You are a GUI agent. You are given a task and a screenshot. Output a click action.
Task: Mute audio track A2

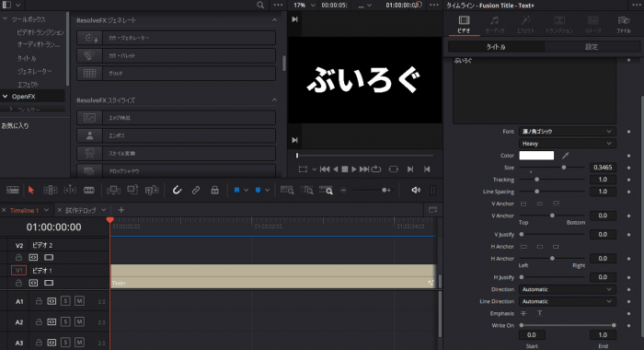pos(79,321)
